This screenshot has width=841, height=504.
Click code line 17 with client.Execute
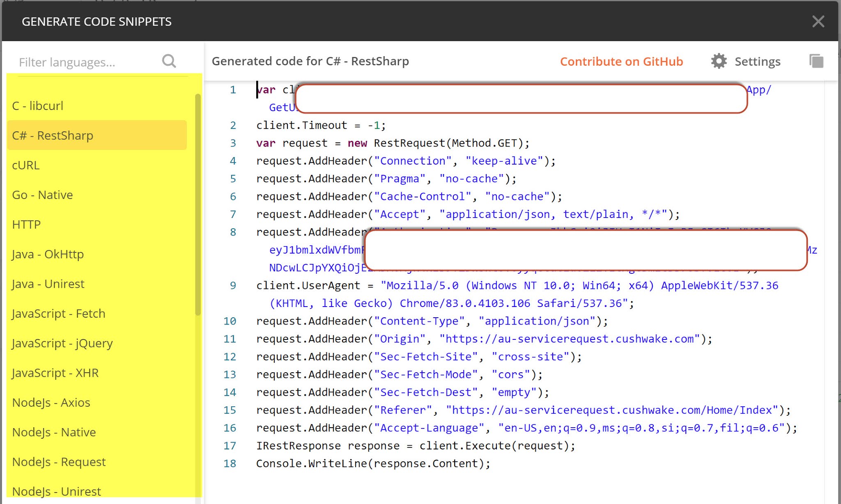pyautogui.click(x=416, y=446)
